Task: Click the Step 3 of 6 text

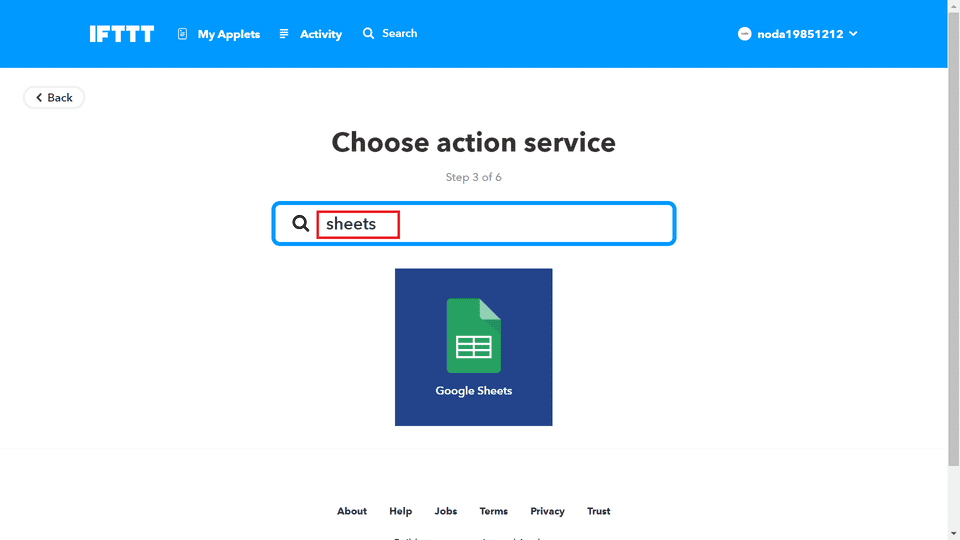Action: point(473,177)
